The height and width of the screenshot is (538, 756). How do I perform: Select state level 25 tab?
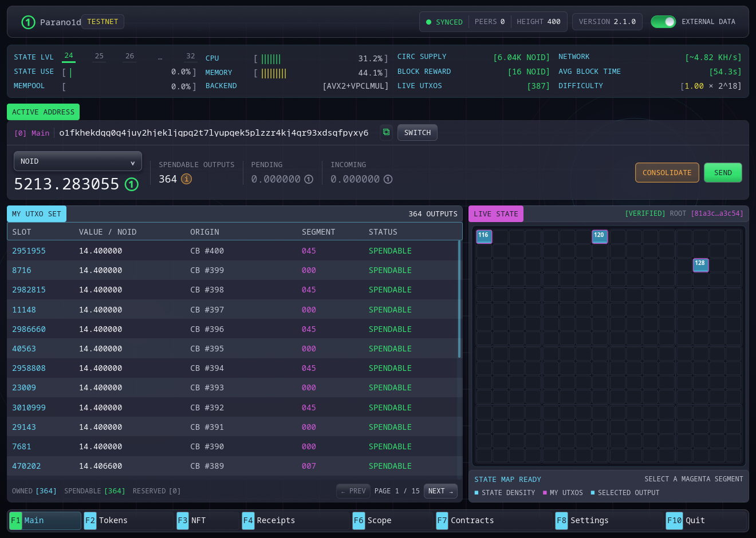tap(99, 56)
